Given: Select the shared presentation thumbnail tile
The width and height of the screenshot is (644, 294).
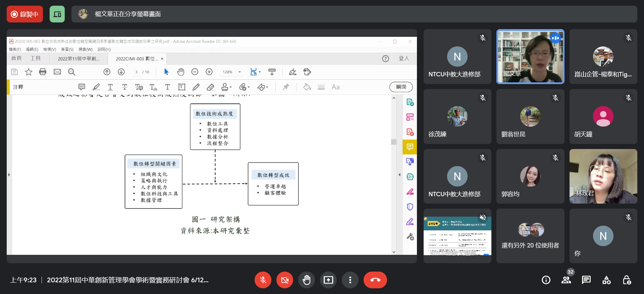Looking at the screenshot, I should coord(457,236).
